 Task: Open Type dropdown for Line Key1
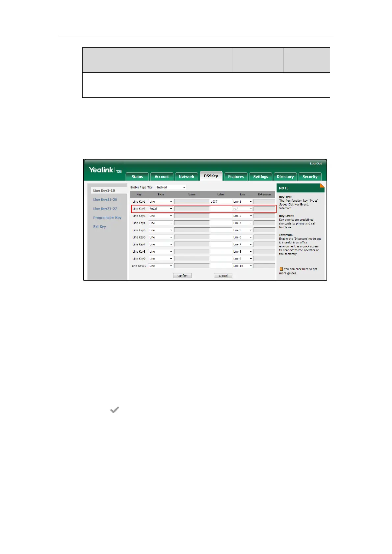pyautogui.click(x=161, y=202)
